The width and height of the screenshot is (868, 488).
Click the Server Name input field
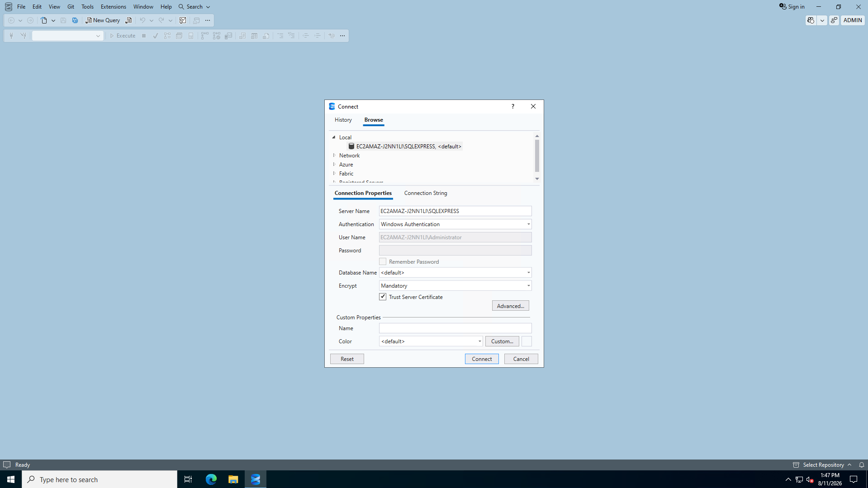[x=455, y=211]
